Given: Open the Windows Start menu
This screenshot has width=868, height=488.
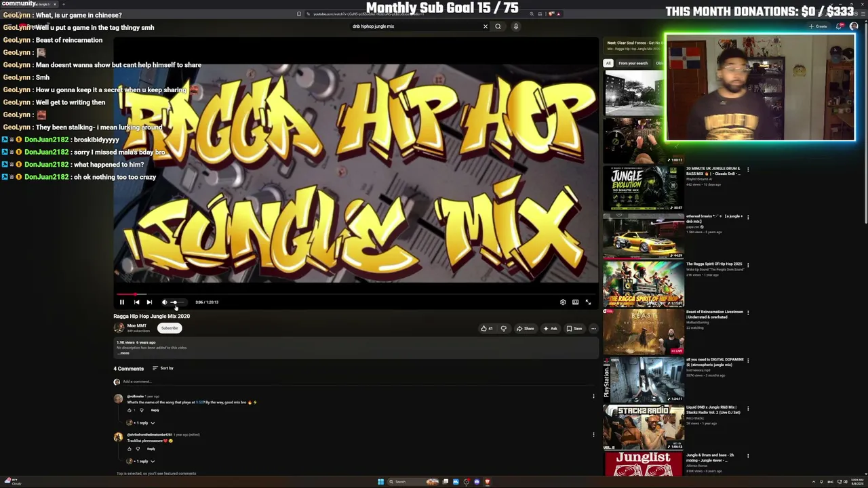Looking at the screenshot, I should click(380, 482).
